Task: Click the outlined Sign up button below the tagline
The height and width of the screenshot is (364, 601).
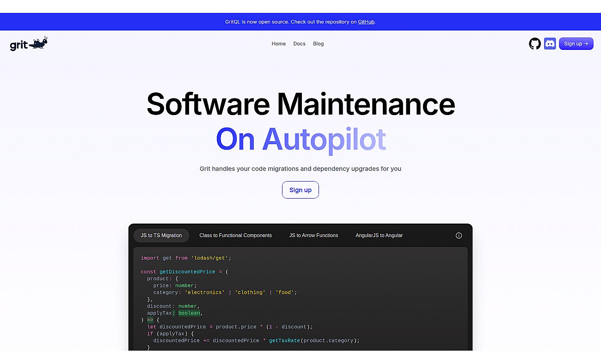Action: [300, 190]
